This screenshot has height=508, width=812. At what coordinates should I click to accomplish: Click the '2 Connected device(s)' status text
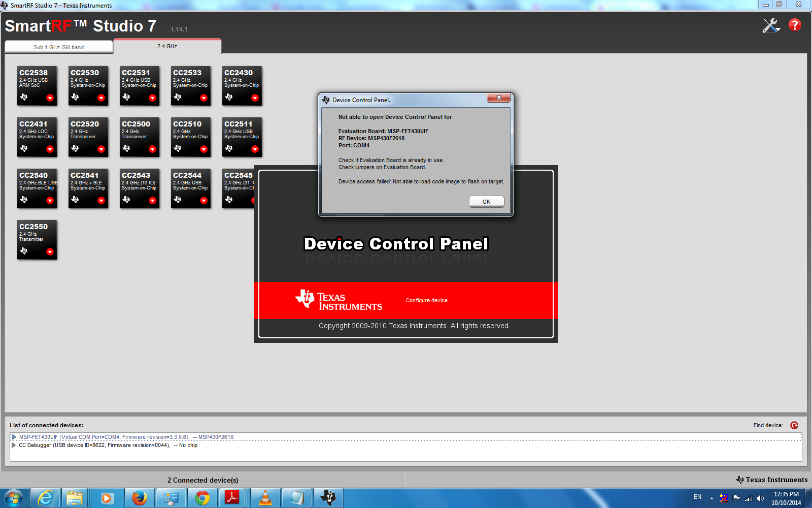tap(203, 480)
